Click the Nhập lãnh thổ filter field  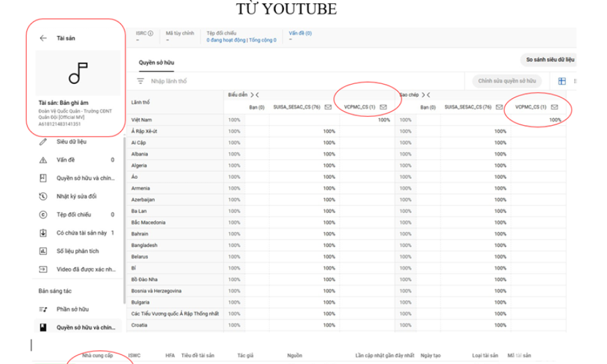169,81
